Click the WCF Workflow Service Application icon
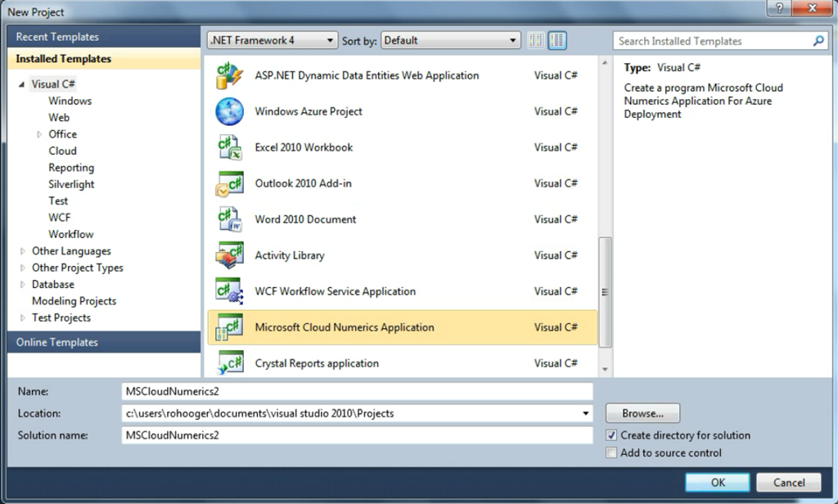 pyautogui.click(x=229, y=291)
